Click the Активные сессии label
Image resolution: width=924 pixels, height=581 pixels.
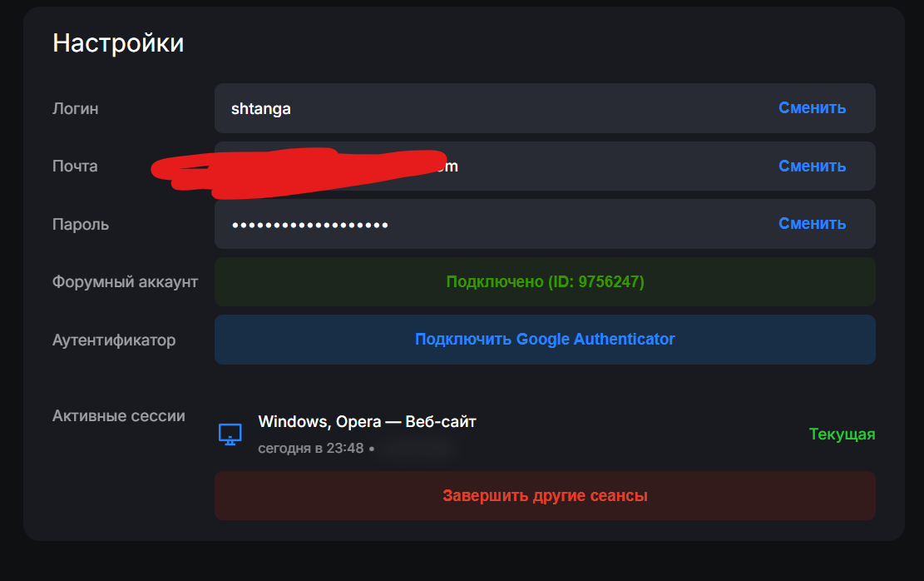[x=119, y=415]
